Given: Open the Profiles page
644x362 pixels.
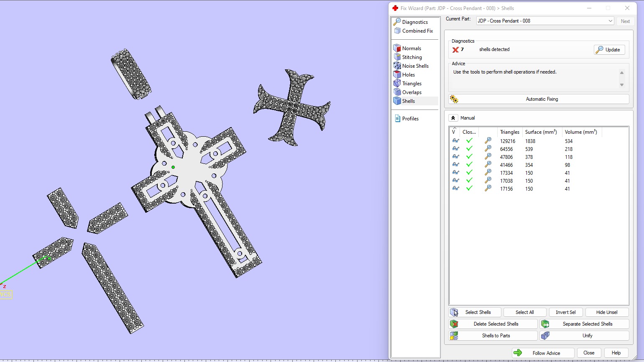Looking at the screenshot, I should [406, 119].
